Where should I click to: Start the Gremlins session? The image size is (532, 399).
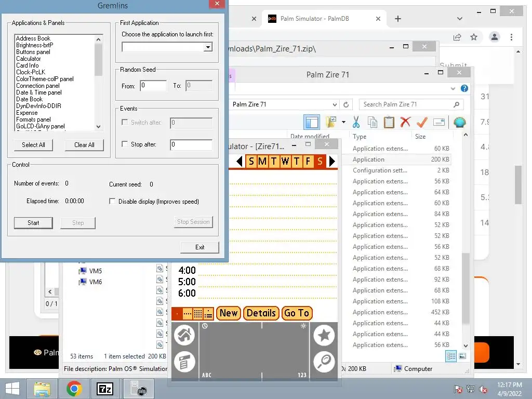(33, 223)
